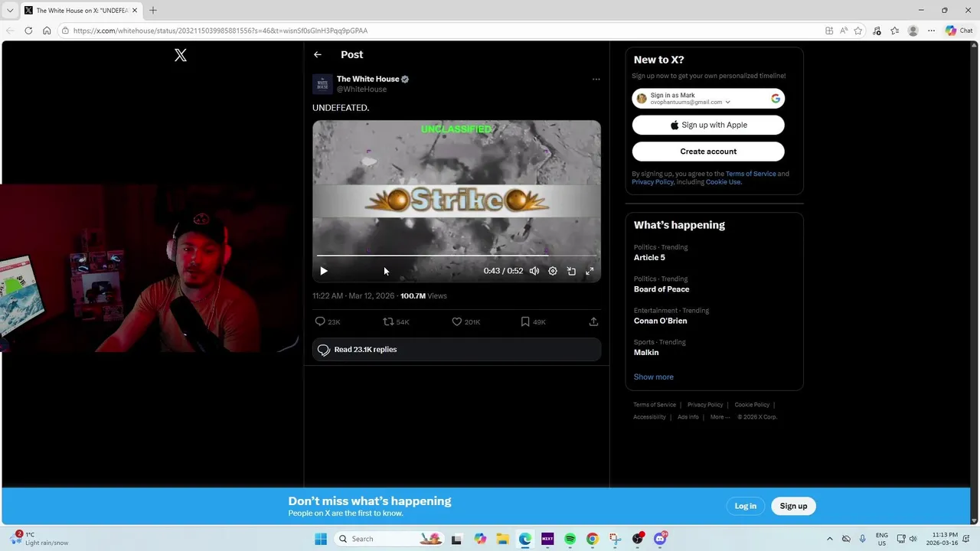Mute the video using the speaker icon
This screenshot has width=980, height=551.
[534, 271]
